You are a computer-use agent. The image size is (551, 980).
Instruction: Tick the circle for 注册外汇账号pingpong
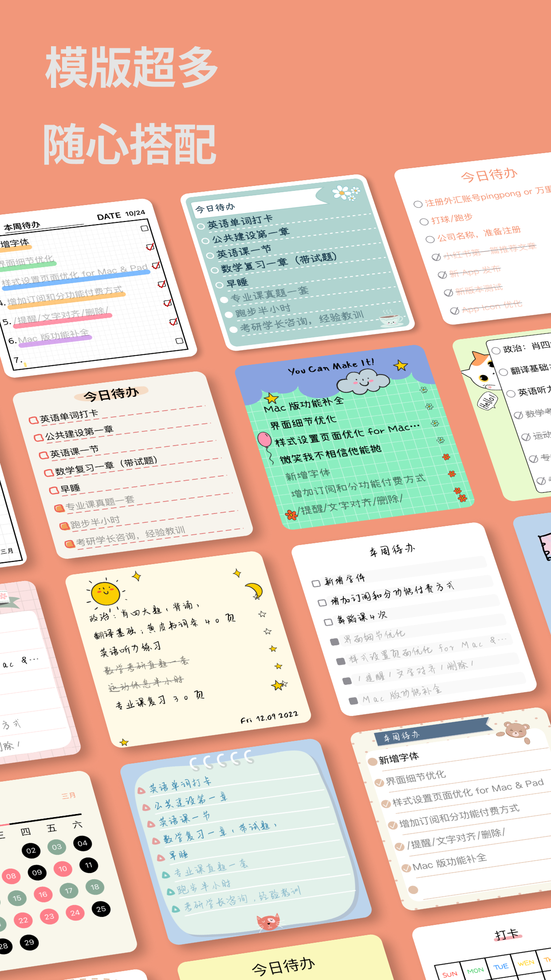point(418,204)
